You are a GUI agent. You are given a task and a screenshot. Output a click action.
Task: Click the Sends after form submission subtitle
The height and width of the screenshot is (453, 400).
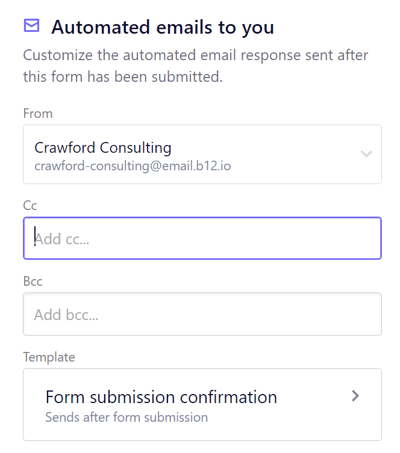(x=127, y=417)
